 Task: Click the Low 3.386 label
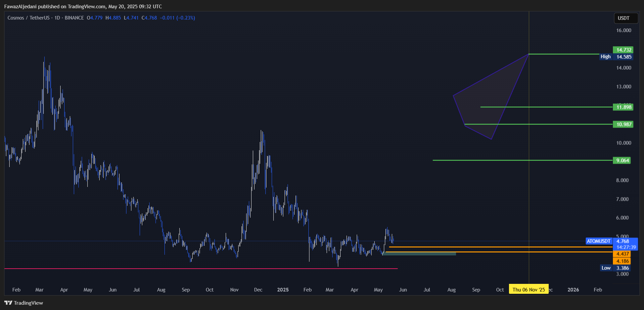coord(616,268)
